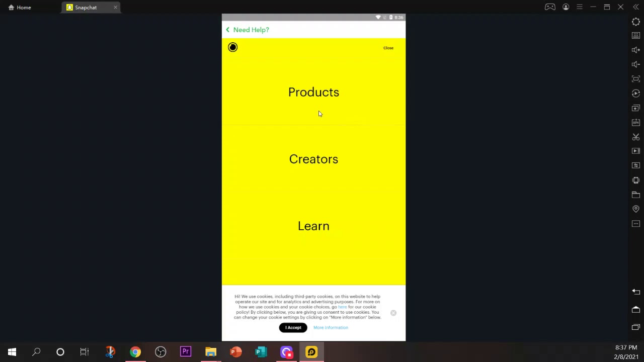The height and width of the screenshot is (362, 644).
Task: Open shared folder icon in sidebar
Action: 636,195
